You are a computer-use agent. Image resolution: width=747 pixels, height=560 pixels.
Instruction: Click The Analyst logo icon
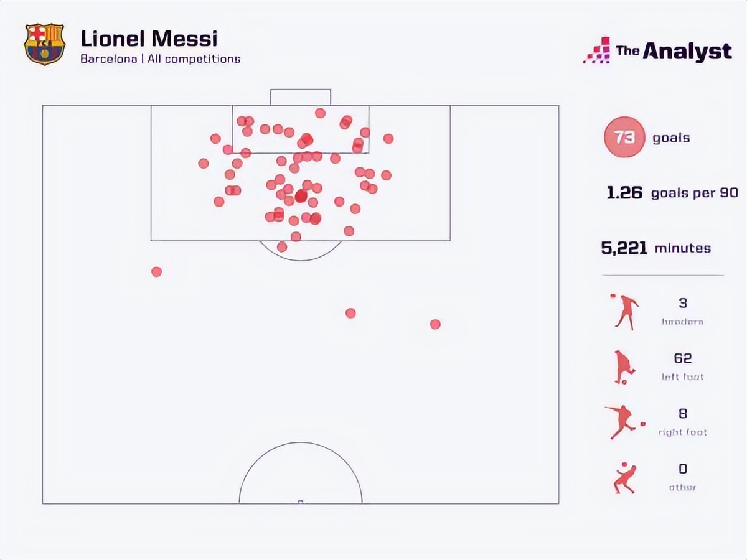tap(596, 50)
